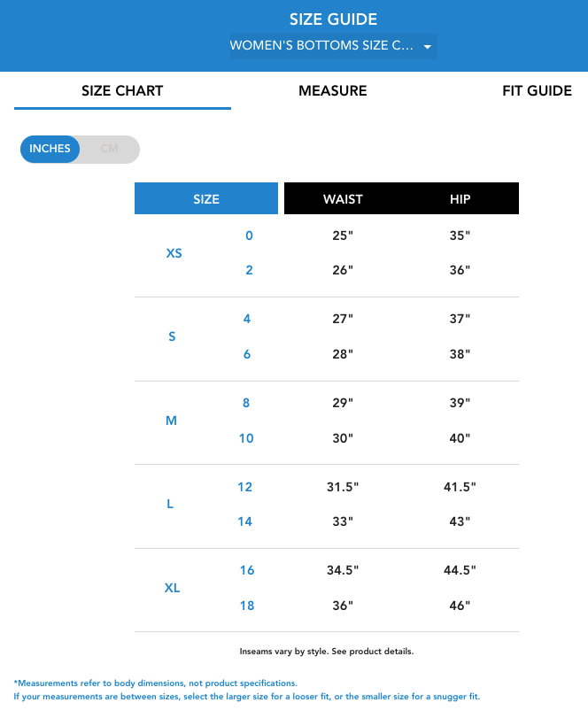
Task: Open the Measure tab
Action: 332,90
